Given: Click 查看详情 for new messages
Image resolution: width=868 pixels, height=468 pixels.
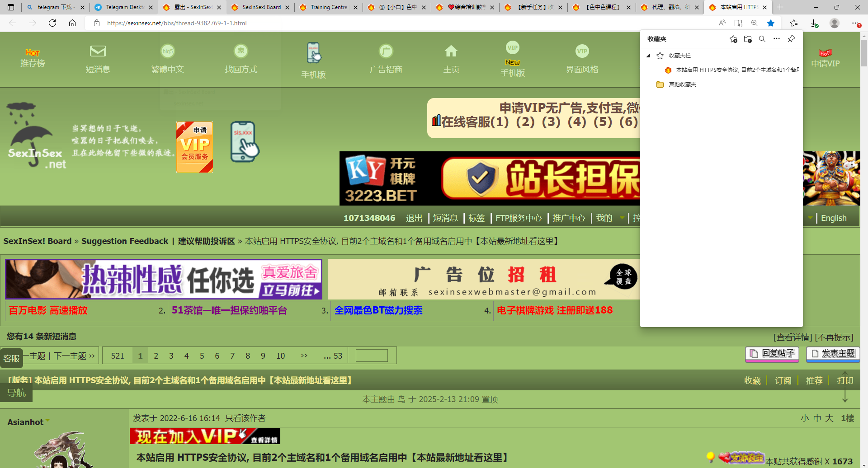Looking at the screenshot, I should 793,337.
